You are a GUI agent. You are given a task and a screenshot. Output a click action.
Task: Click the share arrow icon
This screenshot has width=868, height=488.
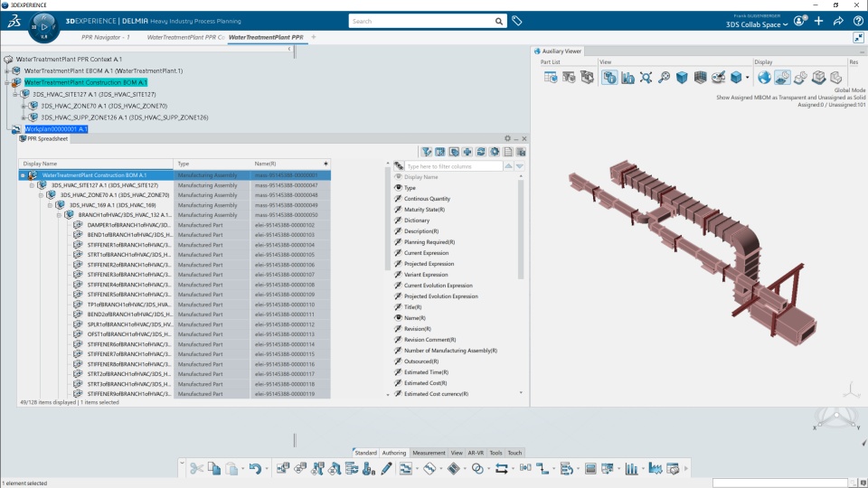tap(839, 21)
